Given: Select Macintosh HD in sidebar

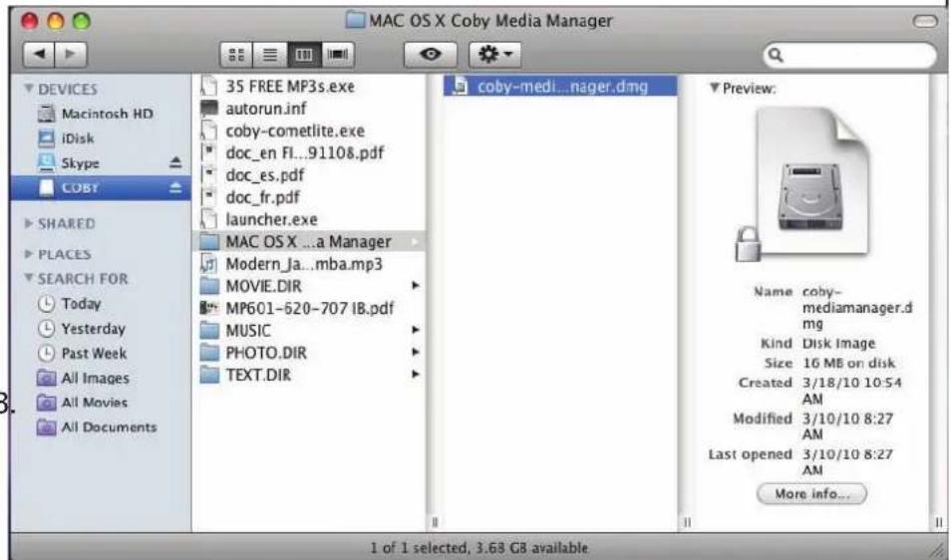Looking at the screenshot, I should (x=100, y=114).
